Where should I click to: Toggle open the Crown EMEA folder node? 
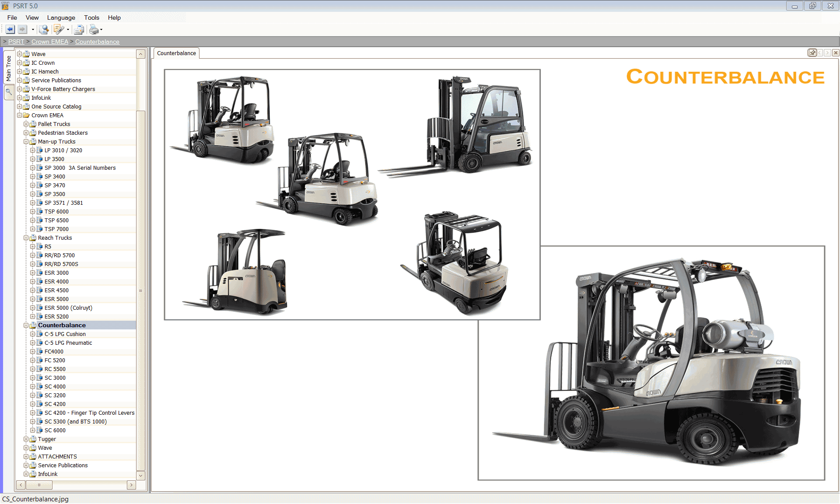pyautogui.click(x=20, y=115)
